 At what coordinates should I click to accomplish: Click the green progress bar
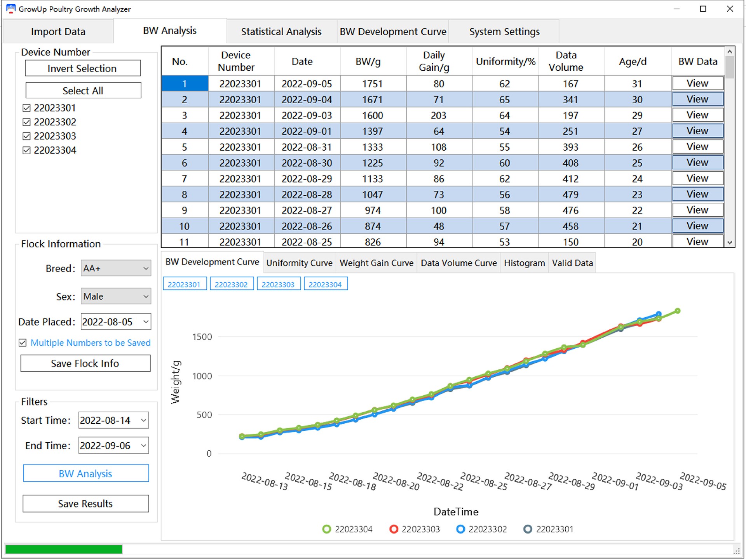pos(64,549)
